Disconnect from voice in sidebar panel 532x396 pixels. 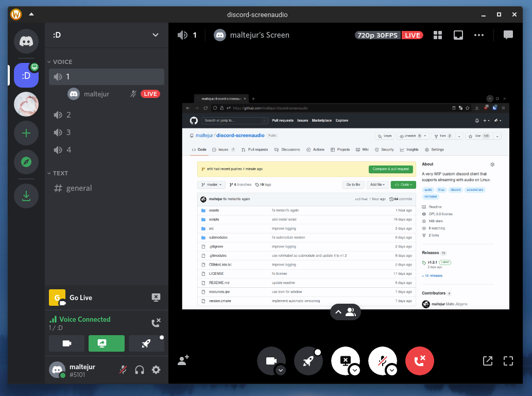coord(156,323)
